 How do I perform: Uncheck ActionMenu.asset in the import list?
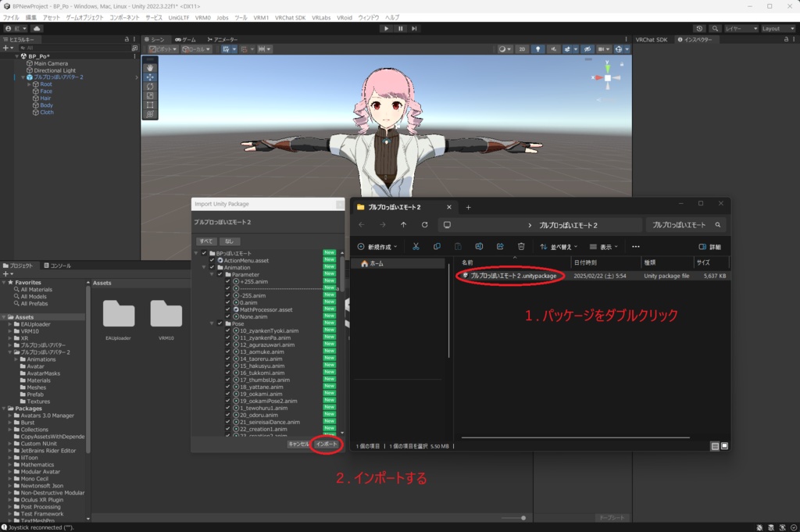click(x=211, y=261)
